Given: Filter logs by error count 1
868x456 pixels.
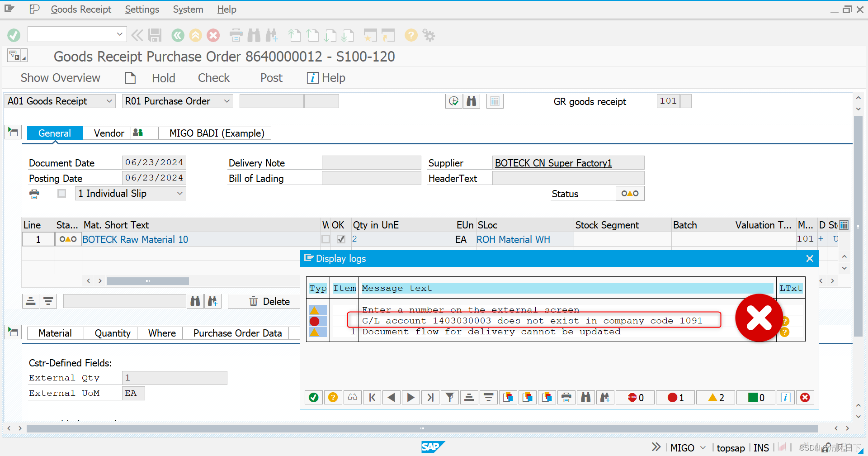Looking at the screenshot, I should (675, 397).
